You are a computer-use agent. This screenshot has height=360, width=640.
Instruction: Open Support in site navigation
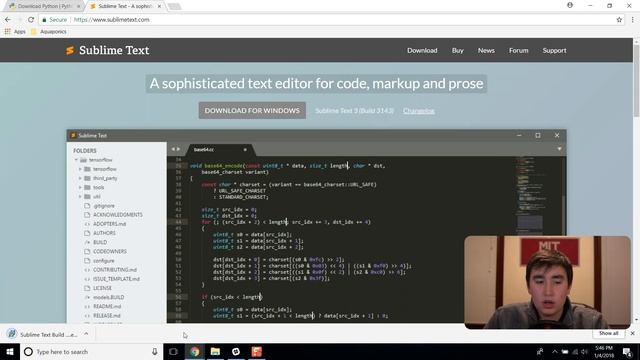coord(554,50)
